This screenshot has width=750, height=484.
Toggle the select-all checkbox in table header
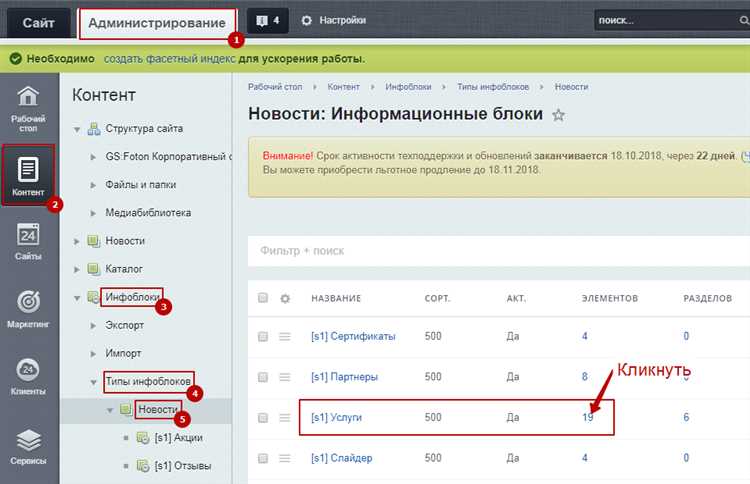(263, 298)
